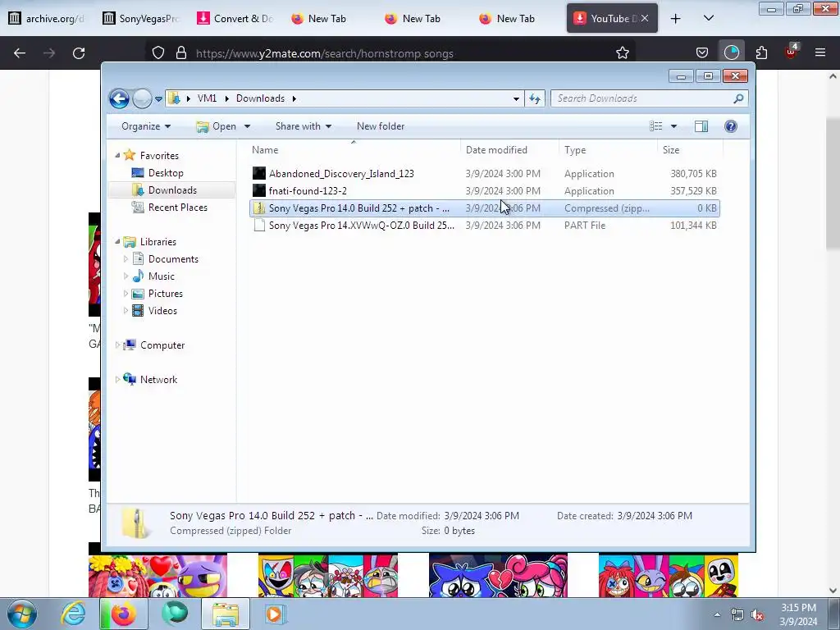Viewport: 840px width, 630px height.
Task: Open the Organize menu
Action: (146, 126)
